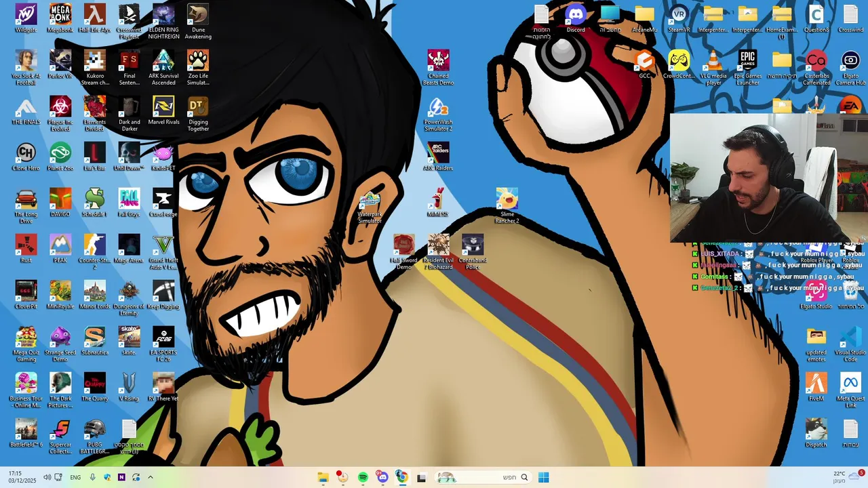Launch CurseForge desktop shortcut
The height and width of the screenshot is (488, 868).
point(163,203)
